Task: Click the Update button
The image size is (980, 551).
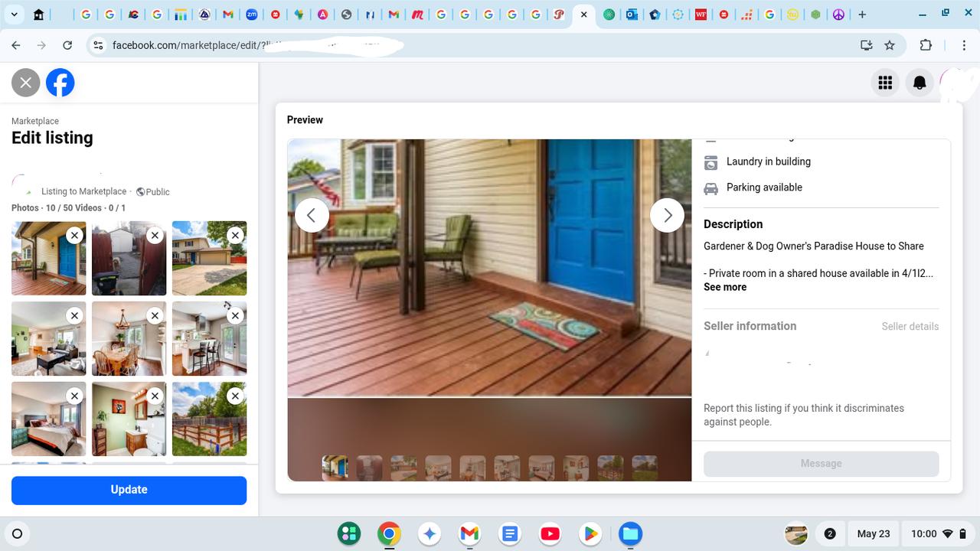Action: click(x=129, y=490)
